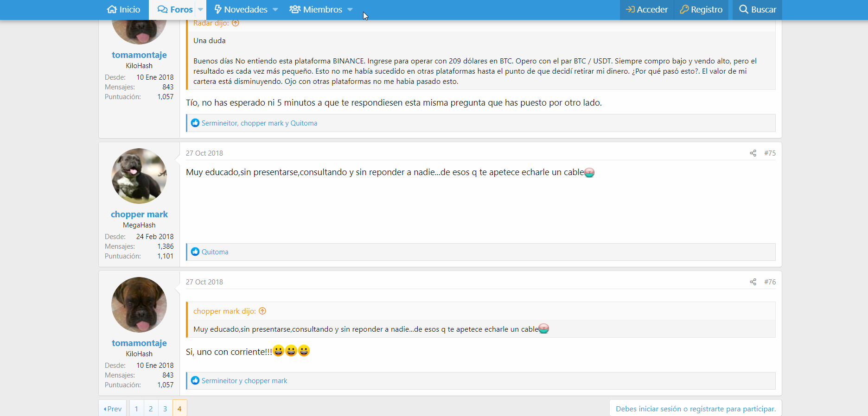This screenshot has width=868, height=416.
Task: Open the Acceder login link
Action: coord(646,10)
